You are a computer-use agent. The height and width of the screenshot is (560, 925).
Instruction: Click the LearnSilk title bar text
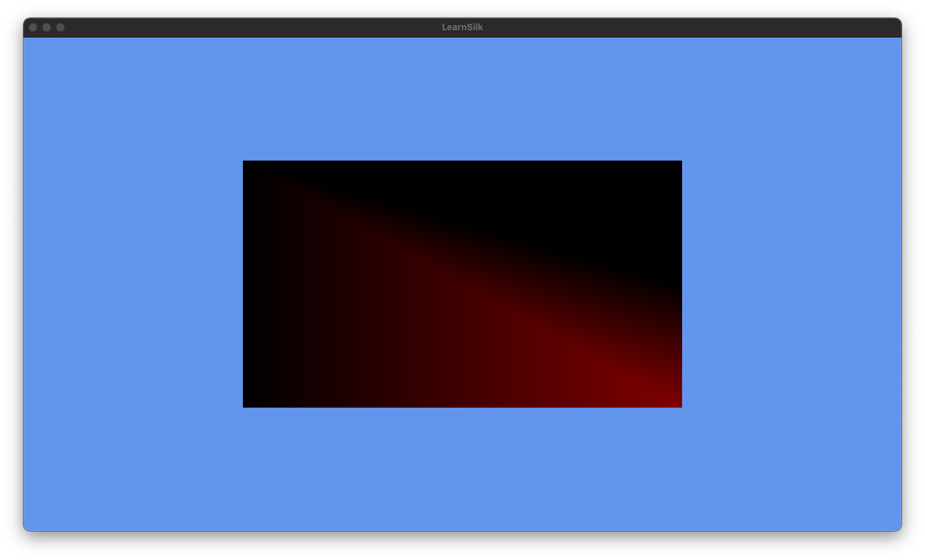[462, 27]
